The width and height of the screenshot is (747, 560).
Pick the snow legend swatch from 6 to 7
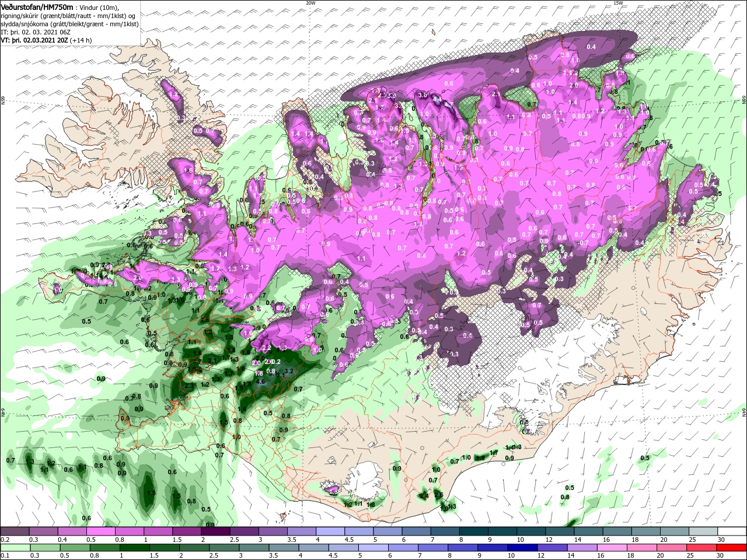coord(416,531)
